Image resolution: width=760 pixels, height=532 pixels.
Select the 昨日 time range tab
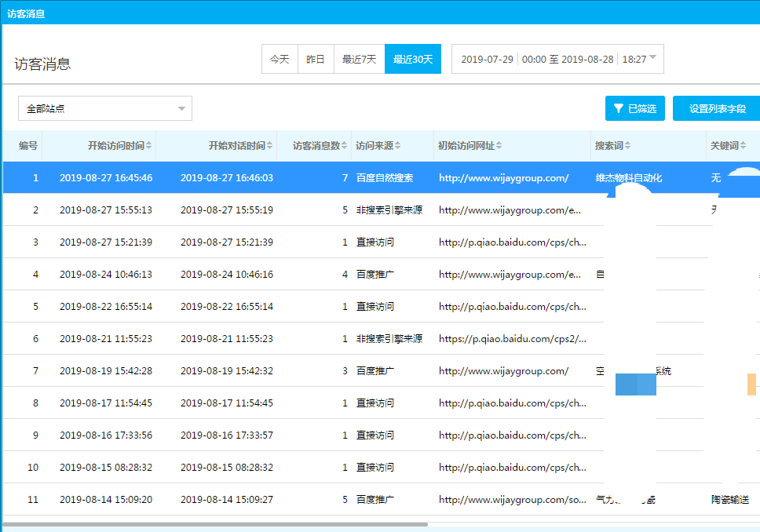(316, 59)
